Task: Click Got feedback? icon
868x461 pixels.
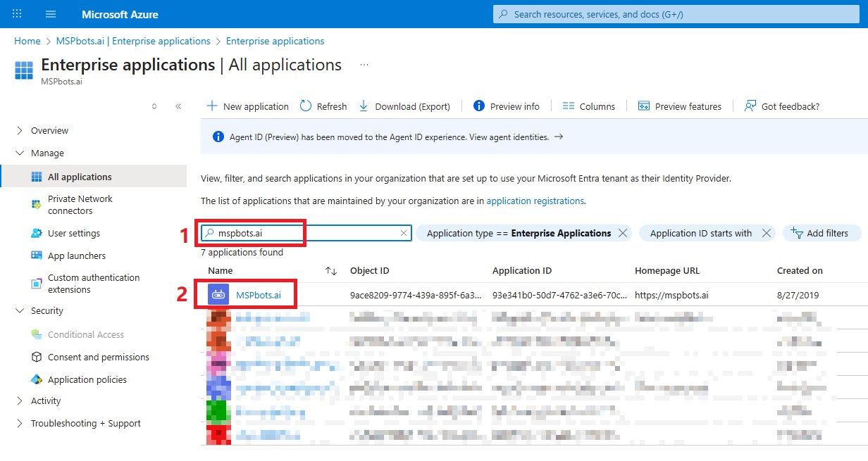Action: click(x=750, y=106)
